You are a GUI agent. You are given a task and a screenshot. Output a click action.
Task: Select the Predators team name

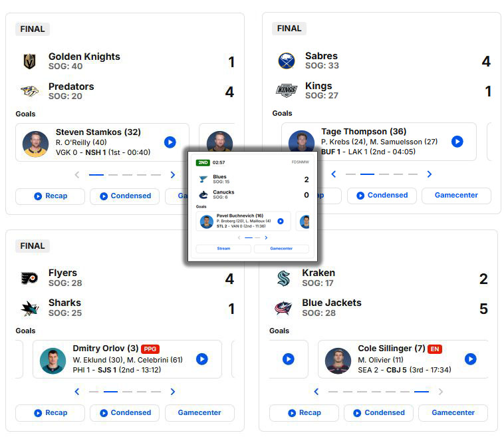[x=71, y=86]
